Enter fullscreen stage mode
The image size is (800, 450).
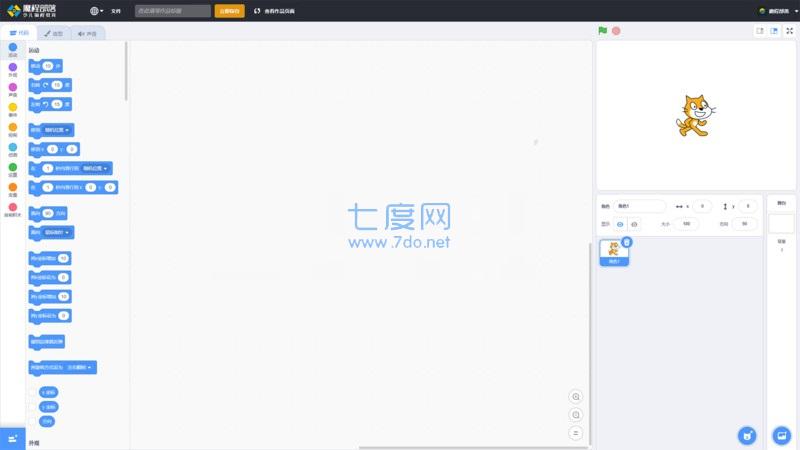click(789, 31)
